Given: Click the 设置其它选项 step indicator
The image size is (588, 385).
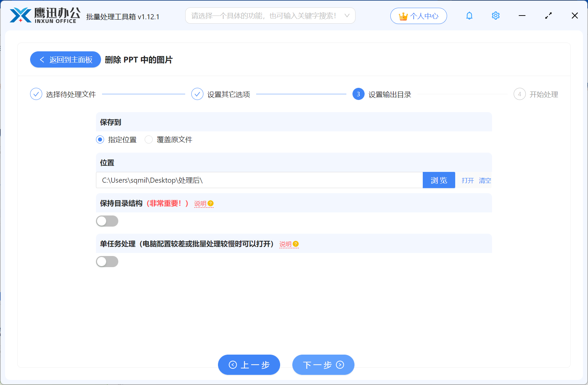Looking at the screenshot, I should [x=197, y=94].
